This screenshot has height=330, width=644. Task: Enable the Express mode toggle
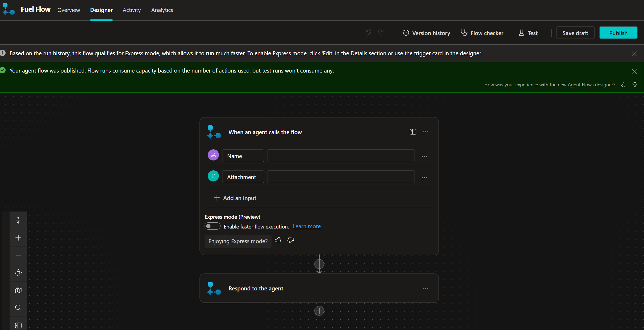coord(212,226)
